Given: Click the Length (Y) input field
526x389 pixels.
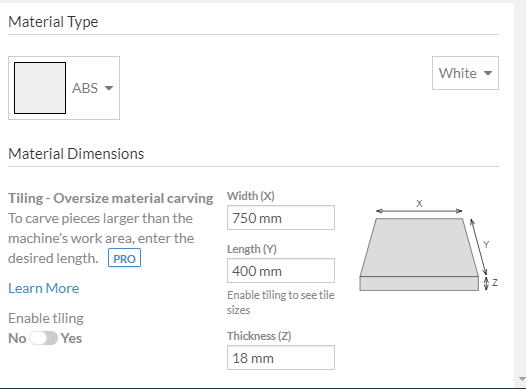Looking at the screenshot, I should [x=281, y=271].
